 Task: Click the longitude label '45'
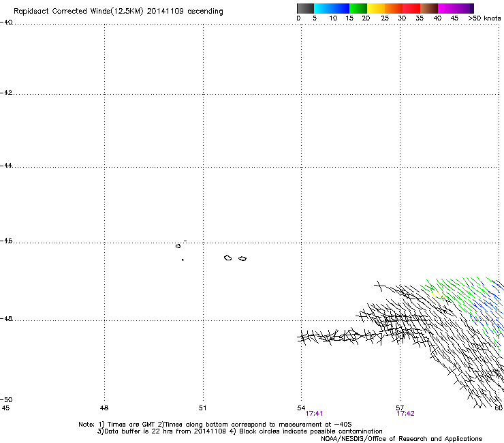5,408
